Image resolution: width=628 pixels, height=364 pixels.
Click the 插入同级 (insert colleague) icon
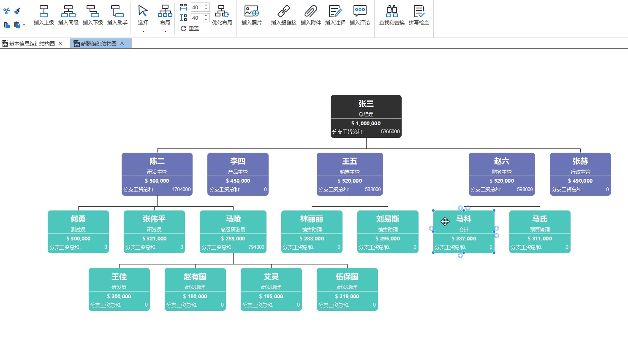[x=68, y=11]
